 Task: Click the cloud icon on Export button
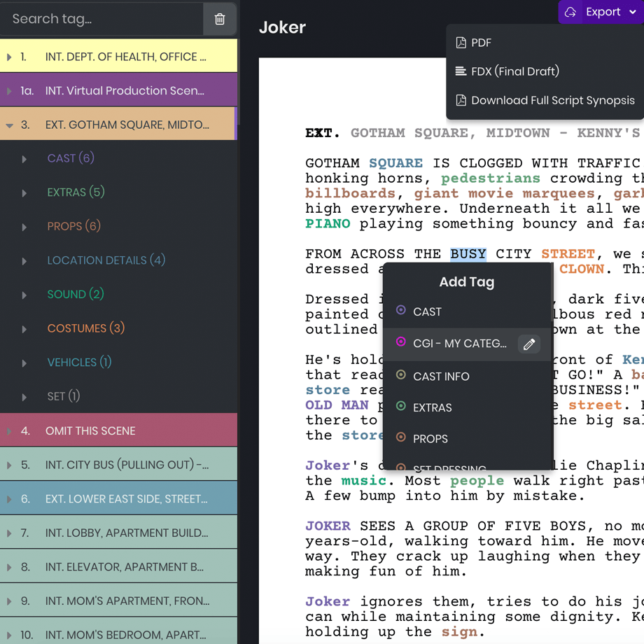point(570,12)
